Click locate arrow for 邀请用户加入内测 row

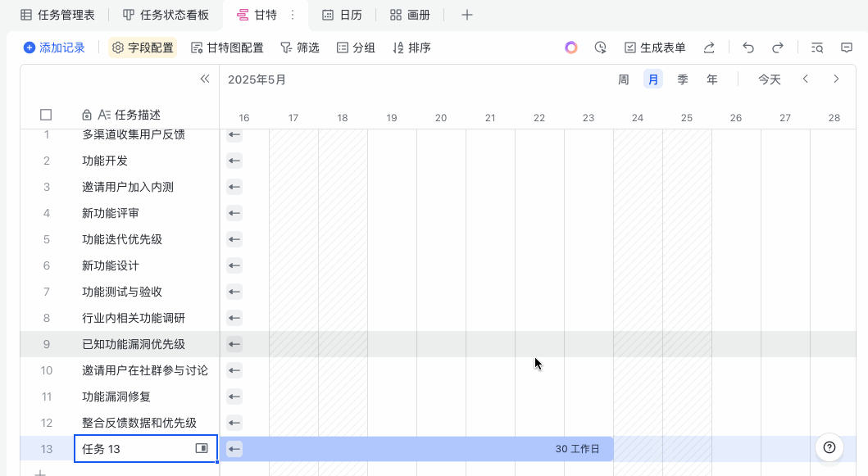click(234, 187)
